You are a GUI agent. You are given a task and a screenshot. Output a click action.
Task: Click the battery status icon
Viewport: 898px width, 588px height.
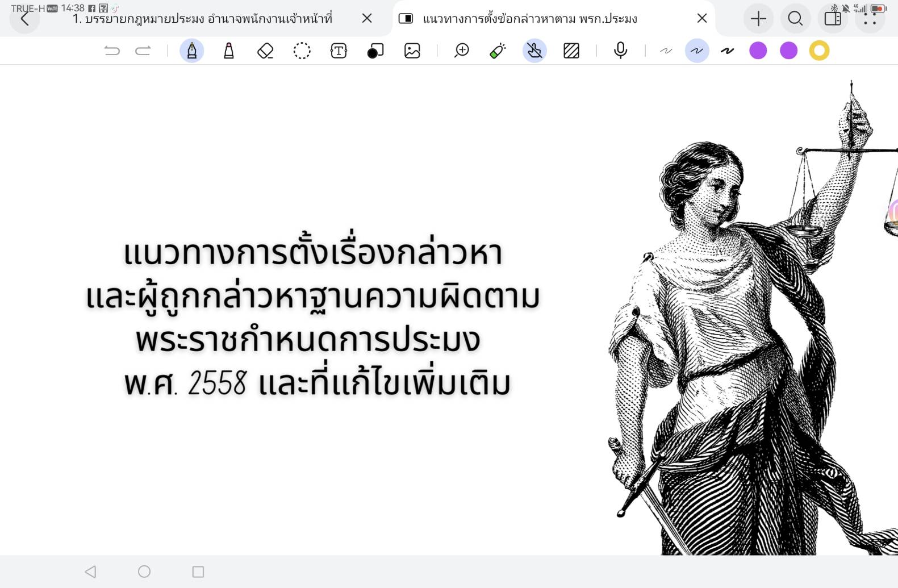(x=878, y=9)
